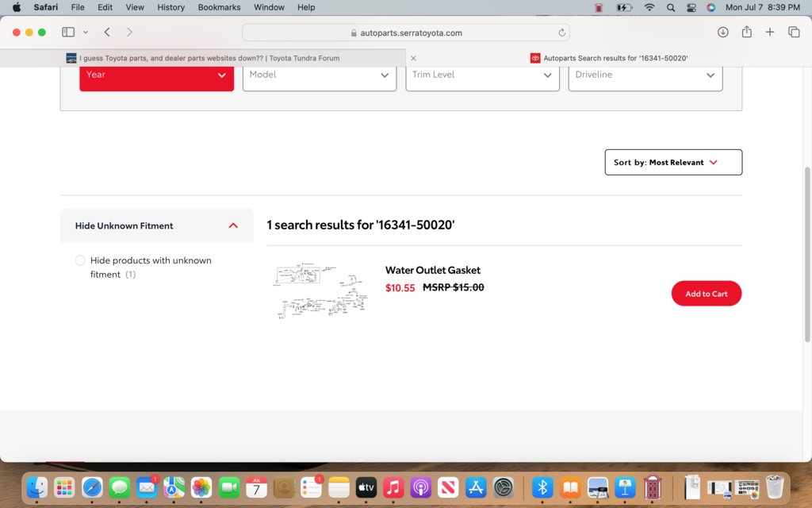Open Photos from the Dock
The image size is (812, 508).
[201, 487]
